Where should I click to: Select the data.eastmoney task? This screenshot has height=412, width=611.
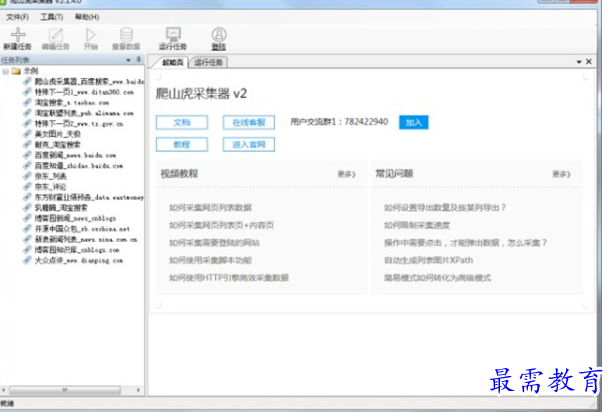click(x=89, y=197)
